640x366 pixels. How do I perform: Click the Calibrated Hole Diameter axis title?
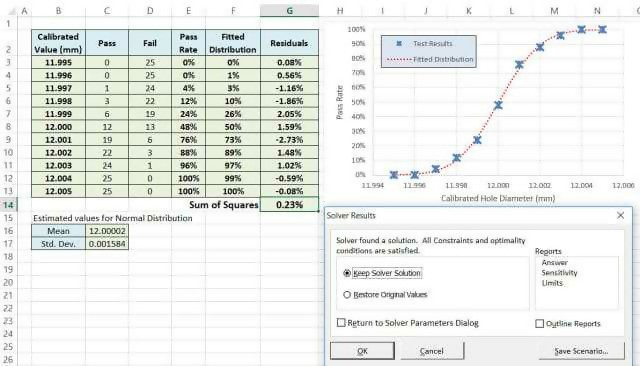(498, 198)
